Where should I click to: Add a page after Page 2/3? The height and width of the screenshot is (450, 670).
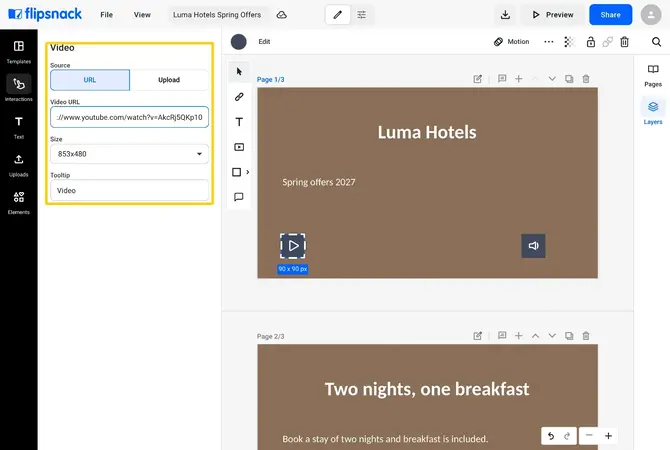coord(518,336)
